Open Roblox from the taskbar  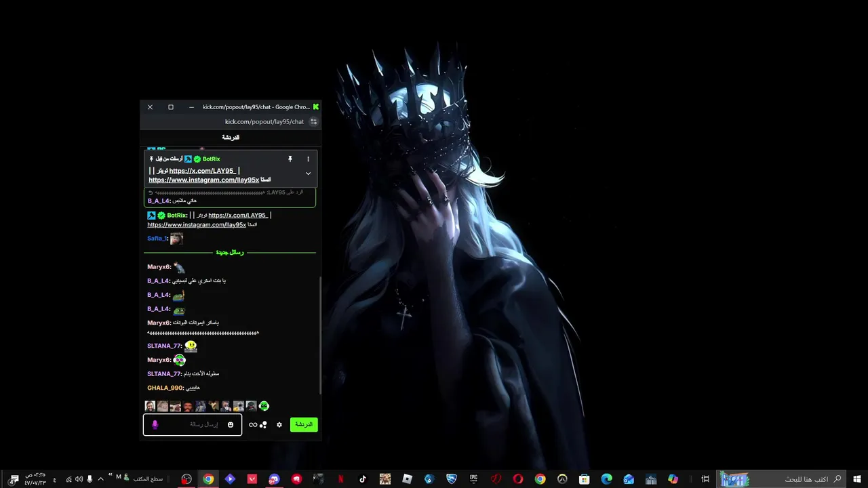[x=407, y=479]
